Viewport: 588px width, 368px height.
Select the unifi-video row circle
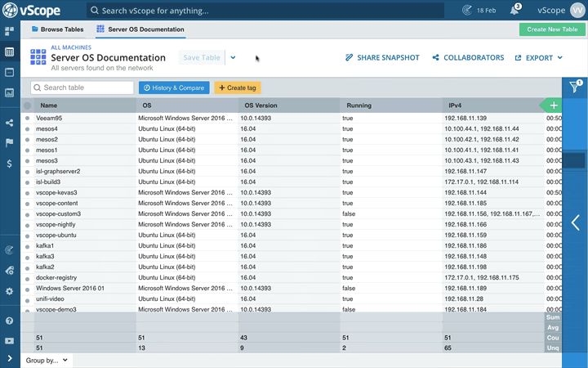[27, 299]
